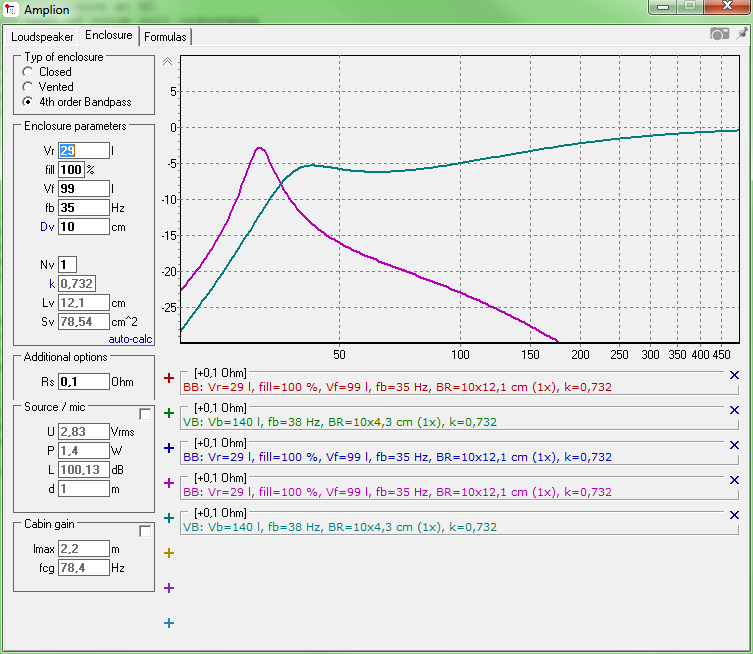The width and height of the screenshot is (753, 654).
Task: Select the magenta BB curve description text
Action: coord(397,492)
